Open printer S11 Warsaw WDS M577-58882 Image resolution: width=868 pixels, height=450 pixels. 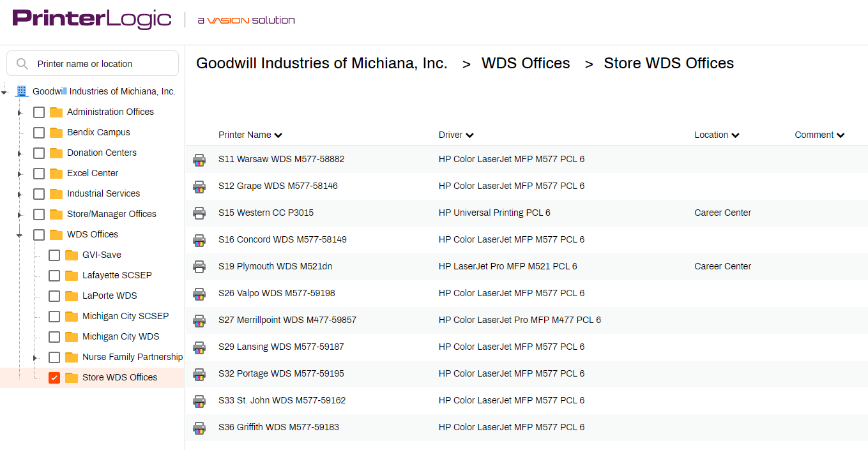click(x=281, y=159)
